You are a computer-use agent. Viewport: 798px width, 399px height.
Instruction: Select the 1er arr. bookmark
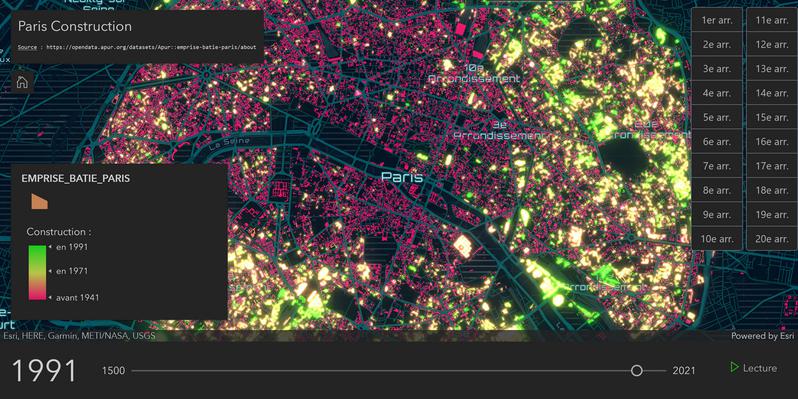click(717, 20)
